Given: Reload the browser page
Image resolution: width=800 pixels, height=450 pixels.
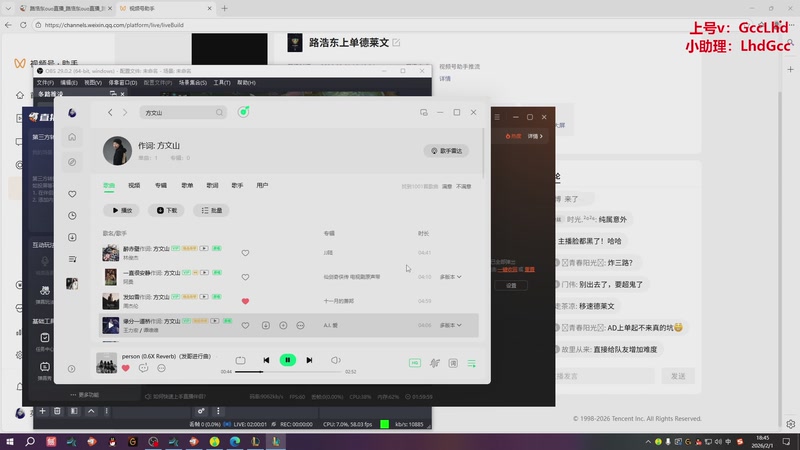Looking at the screenshot, I should 23,24.
